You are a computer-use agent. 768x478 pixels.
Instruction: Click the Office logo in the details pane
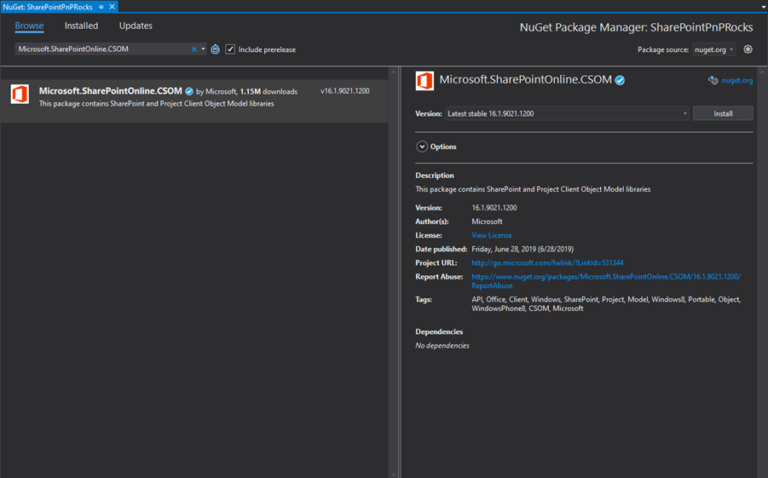pyautogui.click(x=425, y=81)
